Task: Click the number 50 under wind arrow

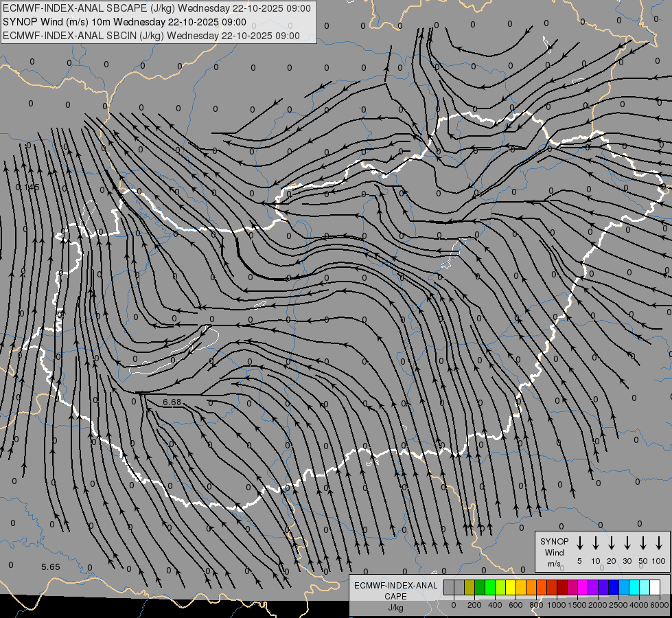Action: point(643,561)
